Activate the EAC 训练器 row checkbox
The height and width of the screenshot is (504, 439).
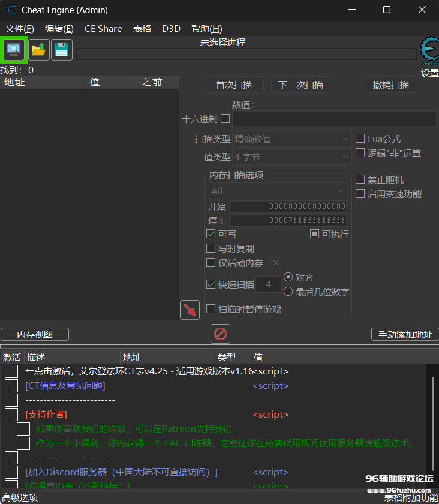click(x=23, y=443)
